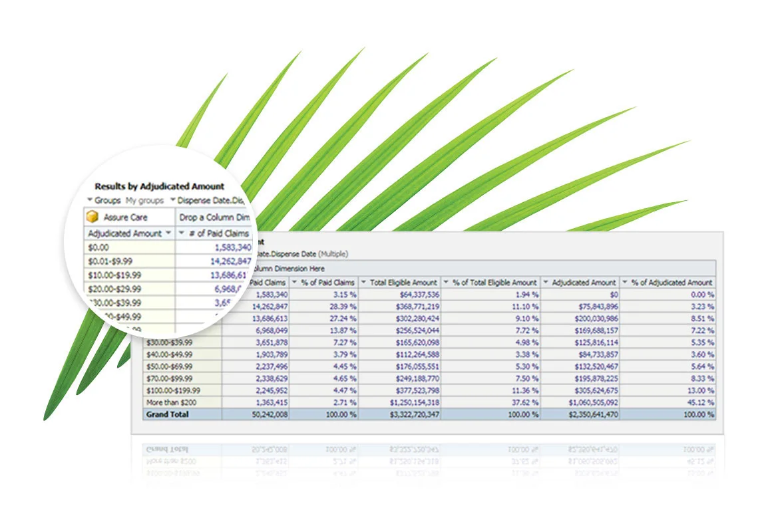772x532 pixels.
Task: Open Dispense Date dropdown in magnified view
Action: (x=173, y=199)
